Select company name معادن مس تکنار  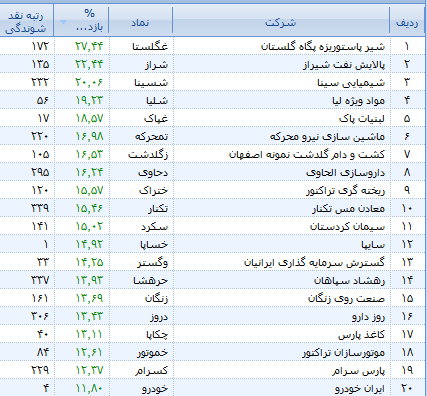(x=348, y=208)
